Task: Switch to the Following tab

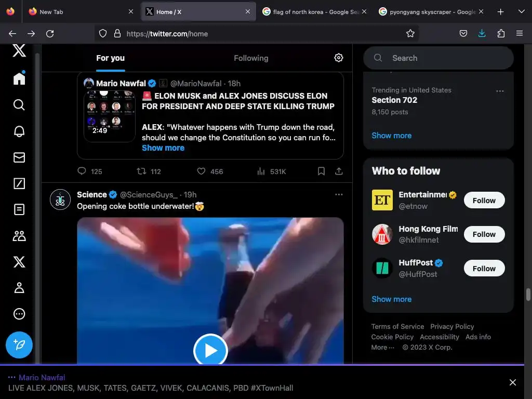Action: click(x=251, y=58)
